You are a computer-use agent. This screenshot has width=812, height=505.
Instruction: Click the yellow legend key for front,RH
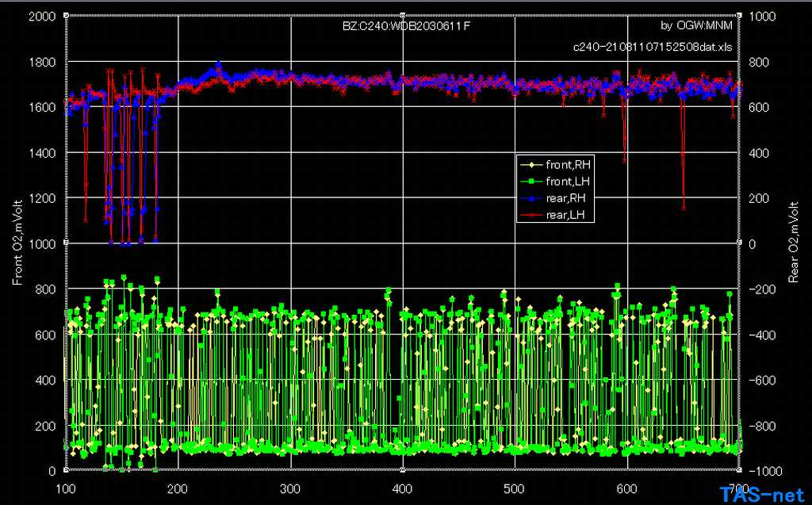pyautogui.click(x=531, y=165)
